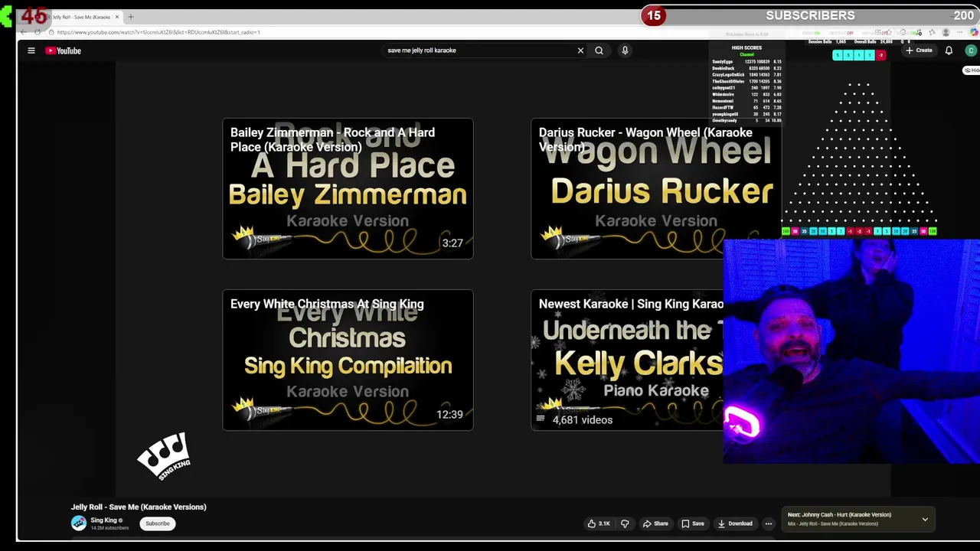
Task: Clear the search box with the X
Action: pyautogui.click(x=580, y=51)
